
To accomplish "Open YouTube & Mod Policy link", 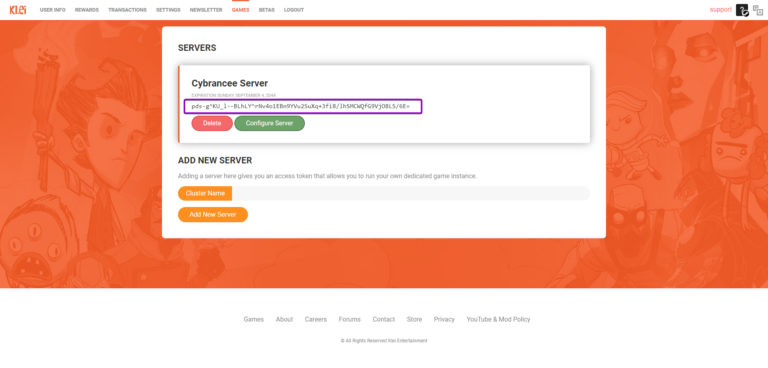I will 498,319.
